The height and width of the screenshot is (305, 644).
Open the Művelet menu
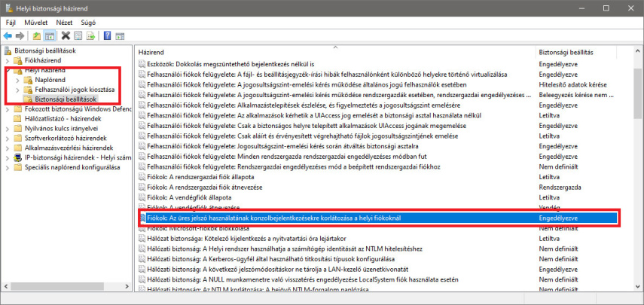coord(35,23)
